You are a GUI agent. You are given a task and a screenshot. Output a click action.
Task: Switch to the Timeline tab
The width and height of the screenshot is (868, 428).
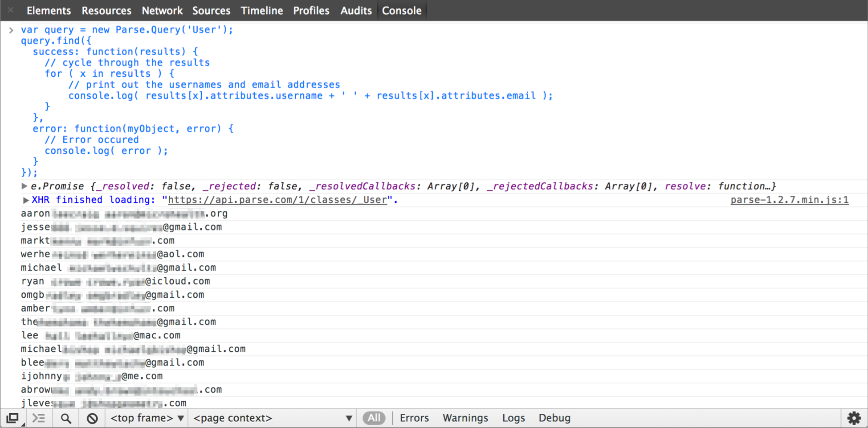tap(262, 11)
